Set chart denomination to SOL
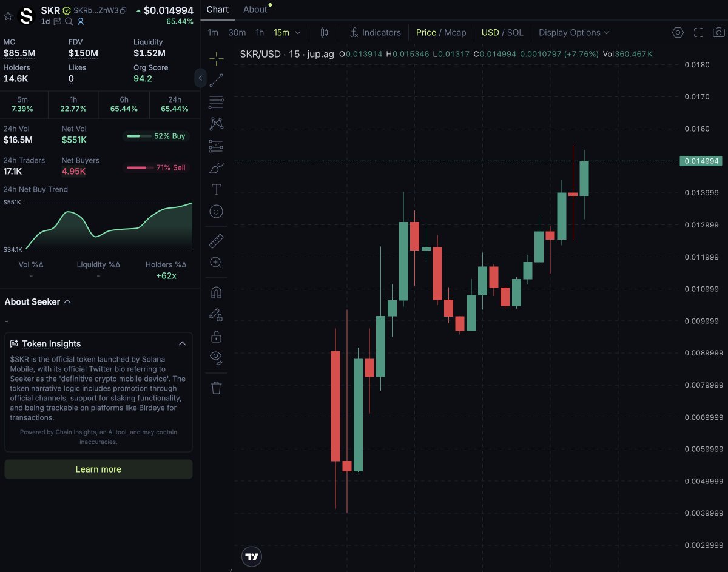The height and width of the screenshot is (572, 728). (515, 33)
